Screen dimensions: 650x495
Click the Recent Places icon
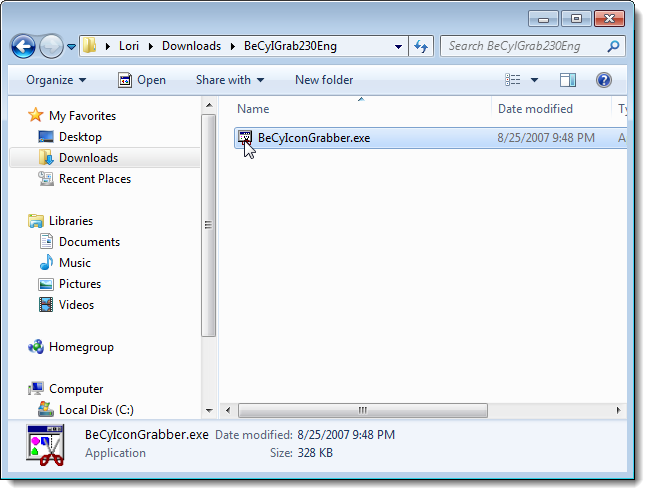tap(46, 179)
